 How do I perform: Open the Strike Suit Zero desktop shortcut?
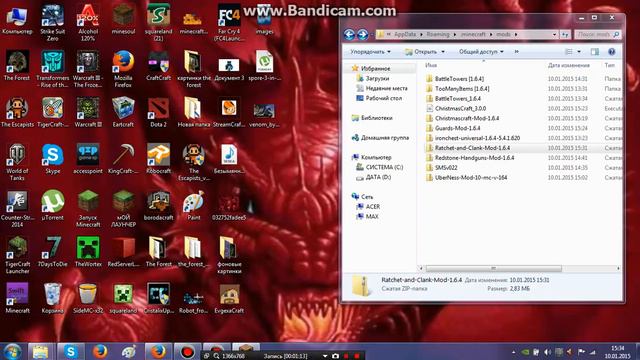(52, 22)
